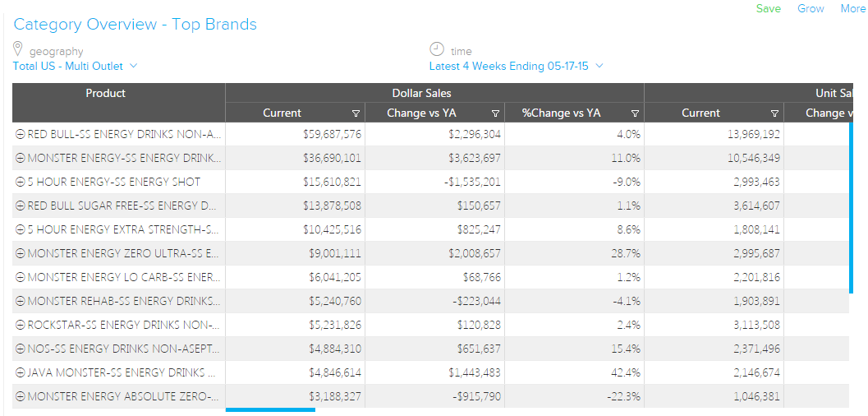Click the geography pin icon

click(x=18, y=49)
